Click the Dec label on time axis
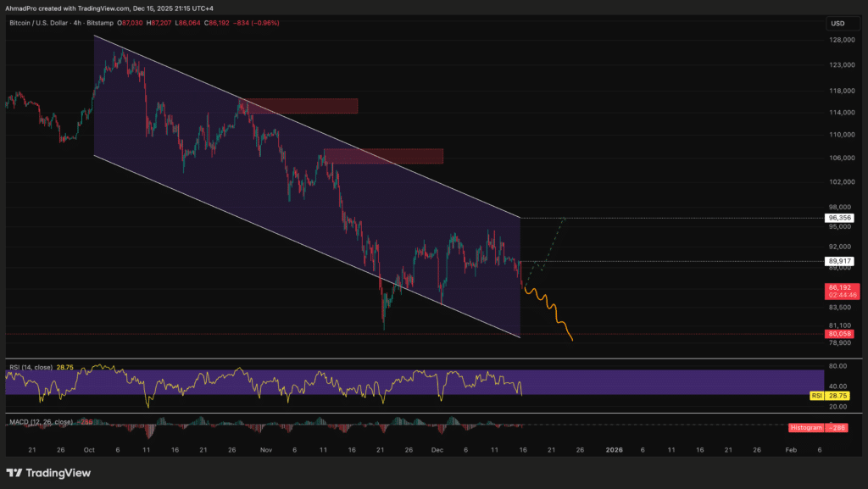Screen dimensions: 868x489 (438, 450)
